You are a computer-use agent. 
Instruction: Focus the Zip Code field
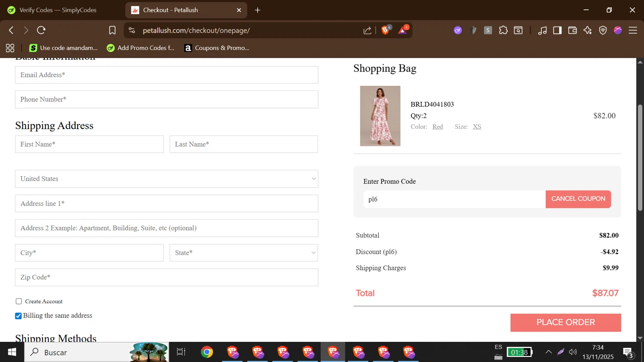167,278
